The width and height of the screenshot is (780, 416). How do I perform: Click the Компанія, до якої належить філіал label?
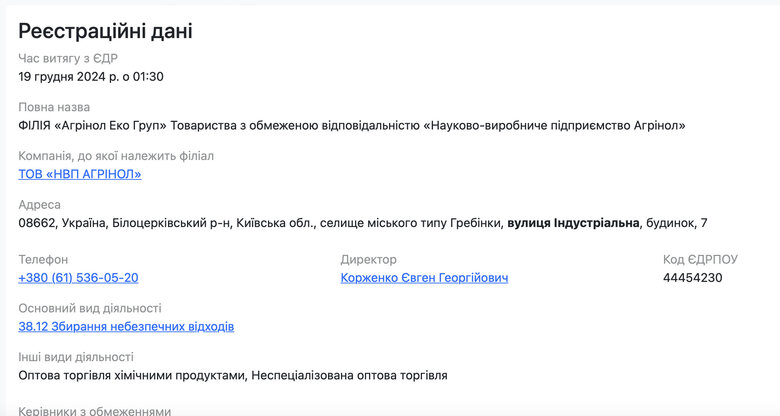click(116, 156)
